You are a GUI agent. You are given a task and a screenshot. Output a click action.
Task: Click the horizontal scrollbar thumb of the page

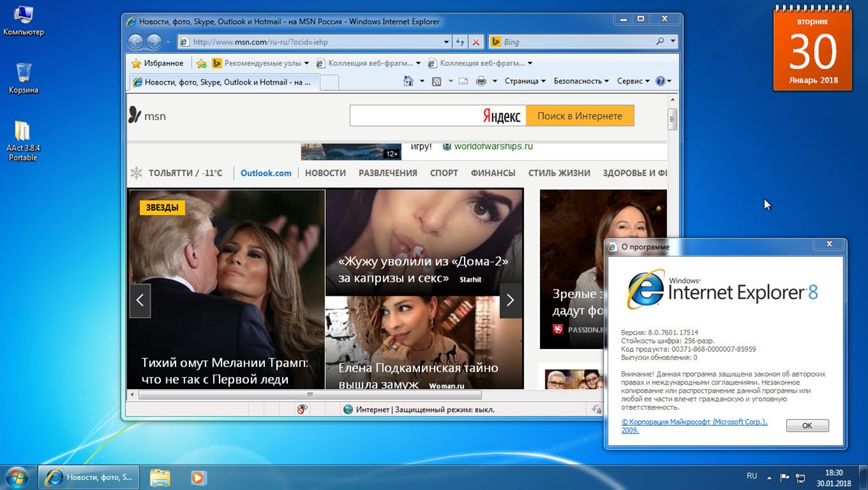(310, 395)
